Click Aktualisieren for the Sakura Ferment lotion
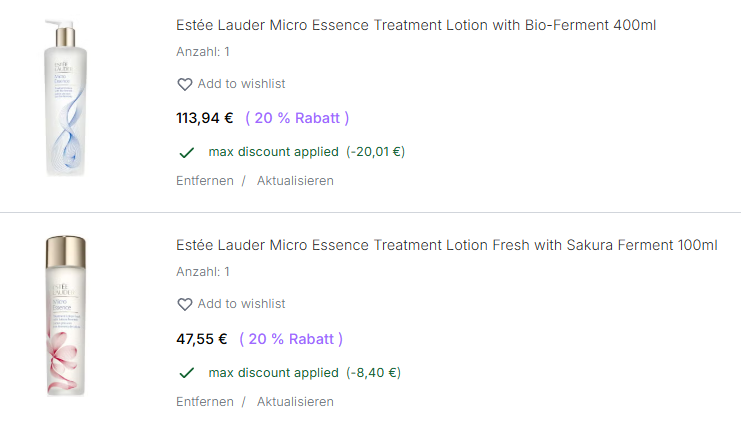Viewport: 741px width, 424px height. tap(295, 401)
